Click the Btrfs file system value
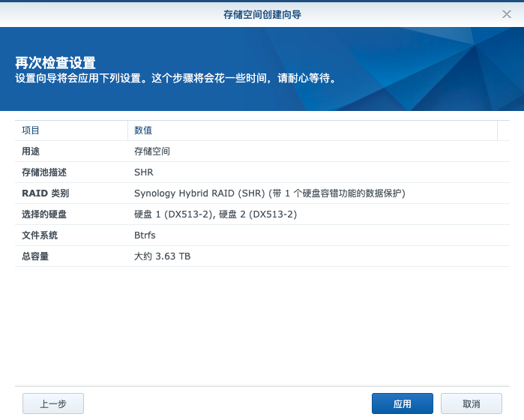Image resolution: width=524 pixels, height=420 pixels. [146, 235]
